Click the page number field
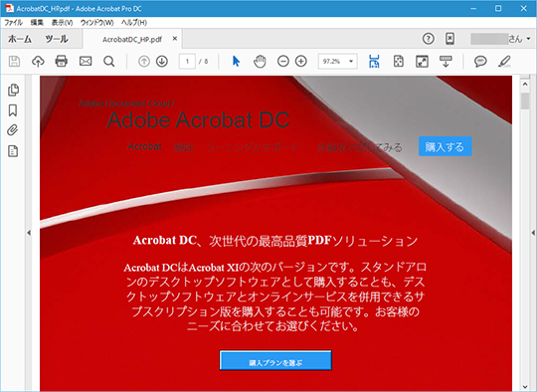The width and height of the screenshot is (537, 392). 187,62
